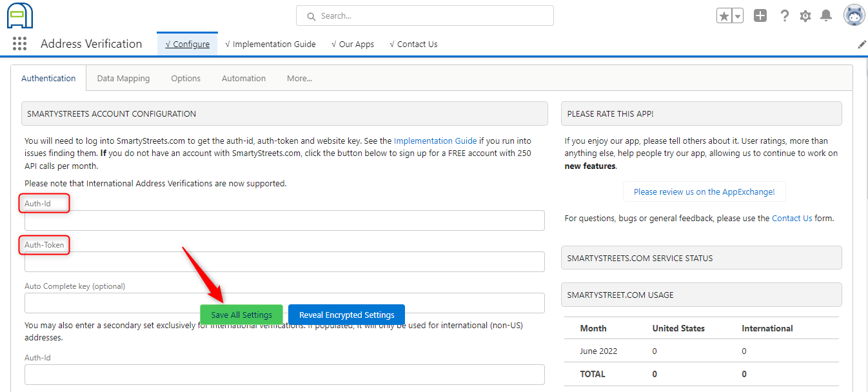Create a new item using the plus icon
The image size is (868, 392).
tap(760, 15)
